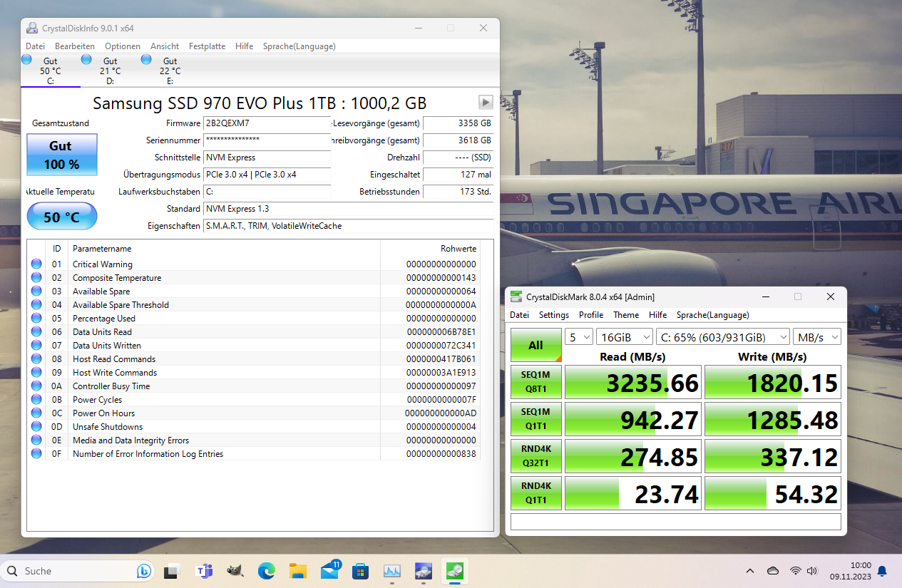Viewport: 902px width, 588px height.
Task: Click SEQ1M Q8T1 read result 3235.66
Action: pyautogui.click(x=632, y=382)
